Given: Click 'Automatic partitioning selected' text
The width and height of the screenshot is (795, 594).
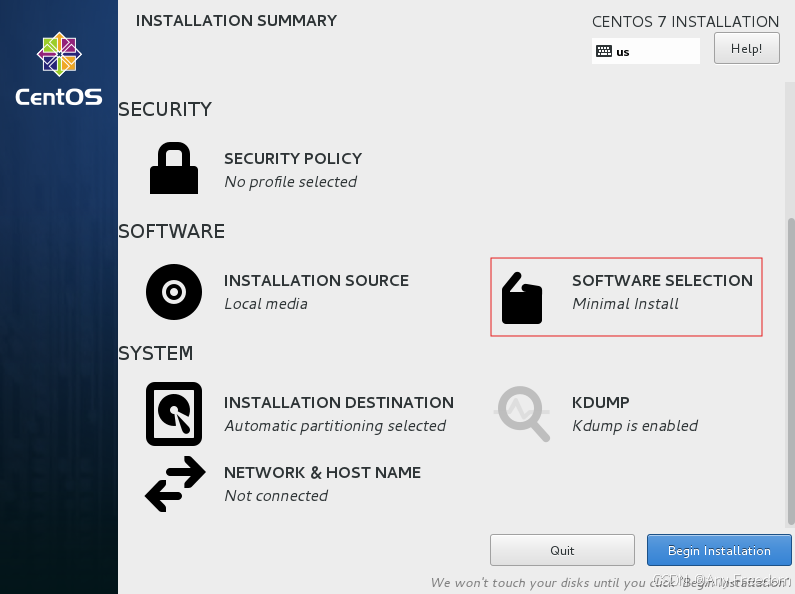Looking at the screenshot, I should pyautogui.click(x=335, y=426).
